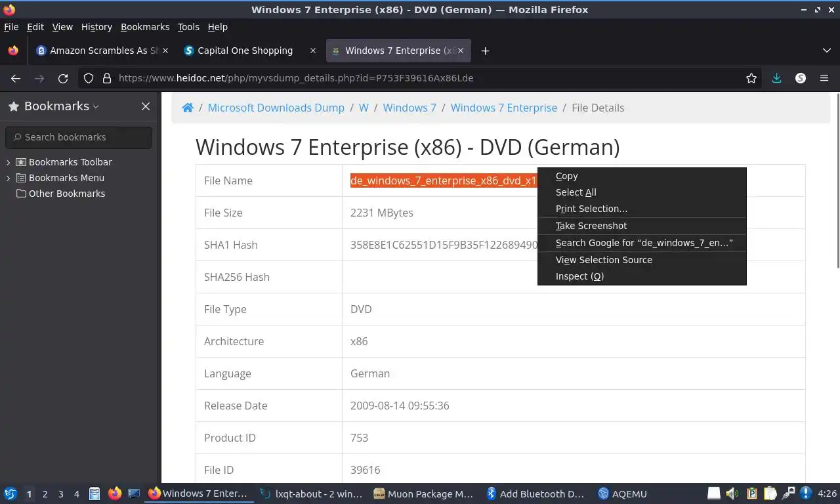Screen dimensions: 840x504
Task: Open a new tab with the plus button
Action: [485, 51]
